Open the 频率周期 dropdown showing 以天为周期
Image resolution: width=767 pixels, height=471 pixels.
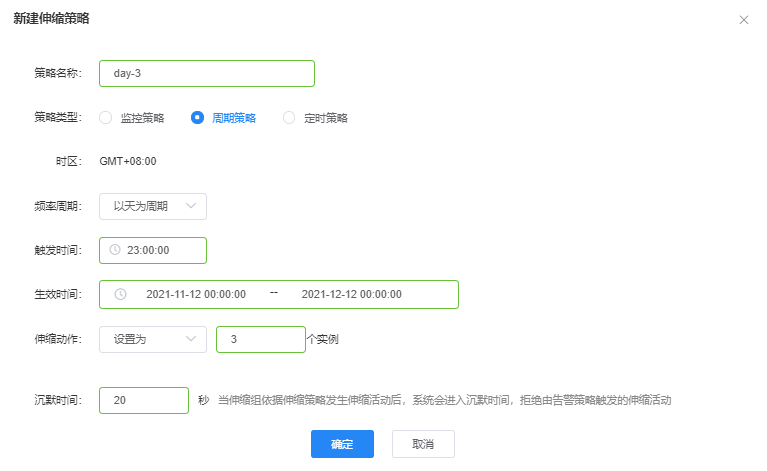tap(152, 206)
